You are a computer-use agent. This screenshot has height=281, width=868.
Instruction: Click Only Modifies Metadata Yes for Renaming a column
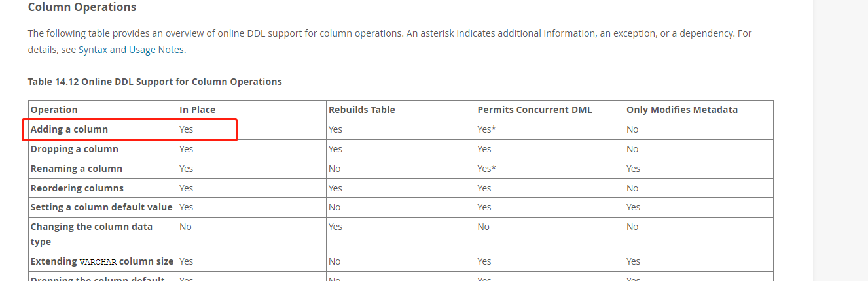(x=633, y=169)
